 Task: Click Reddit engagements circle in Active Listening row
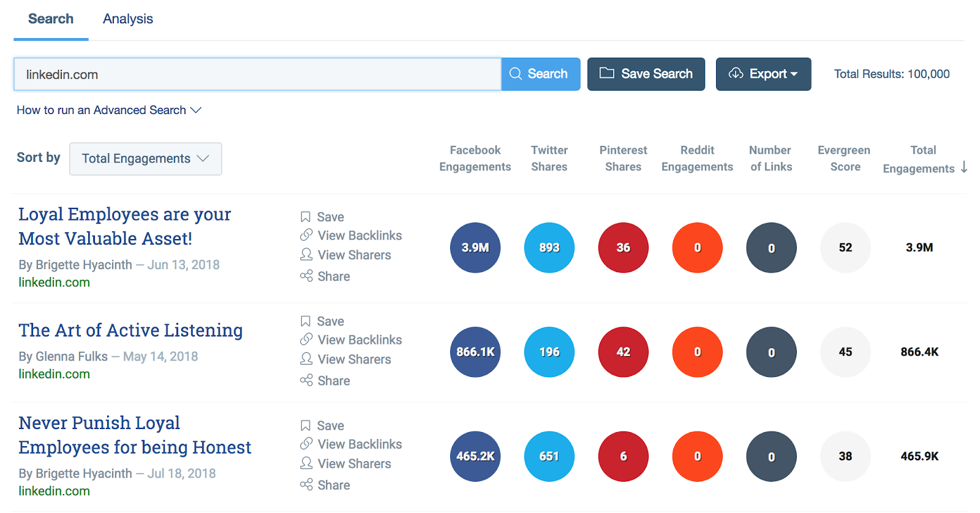point(698,352)
